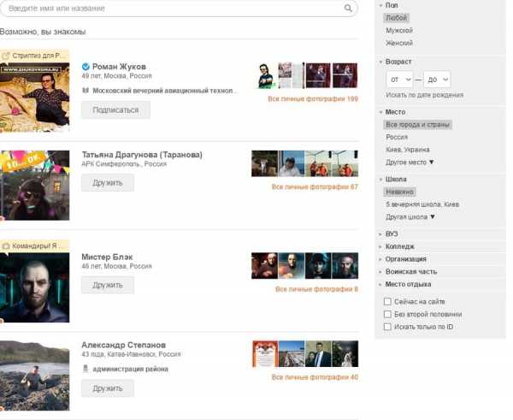Open Мистер Блэк avatar photo

click(35, 287)
